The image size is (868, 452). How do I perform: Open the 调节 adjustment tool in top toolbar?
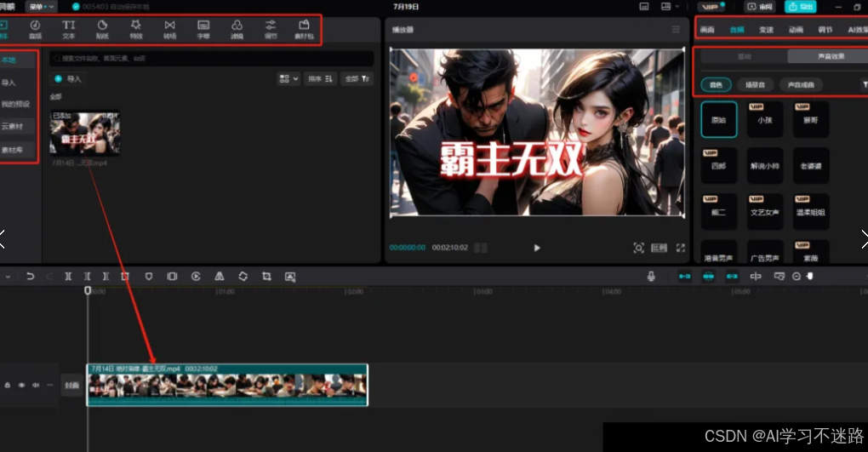[x=271, y=29]
